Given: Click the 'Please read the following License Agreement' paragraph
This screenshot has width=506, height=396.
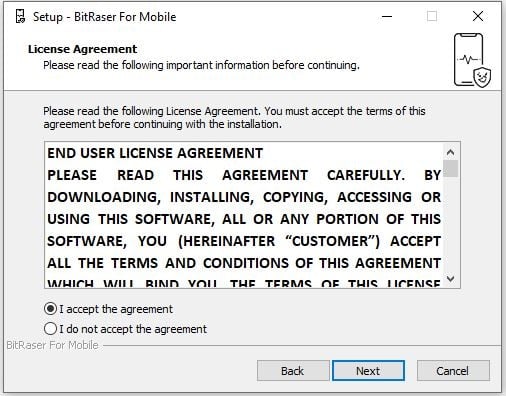Looking at the screenshot, I should [x=234, y=117].
